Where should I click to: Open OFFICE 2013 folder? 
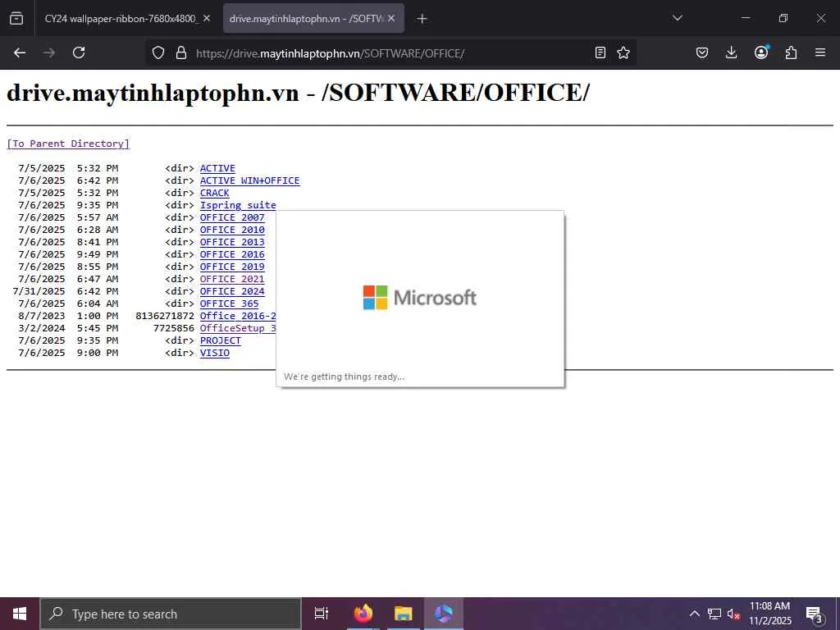(232, 242)
